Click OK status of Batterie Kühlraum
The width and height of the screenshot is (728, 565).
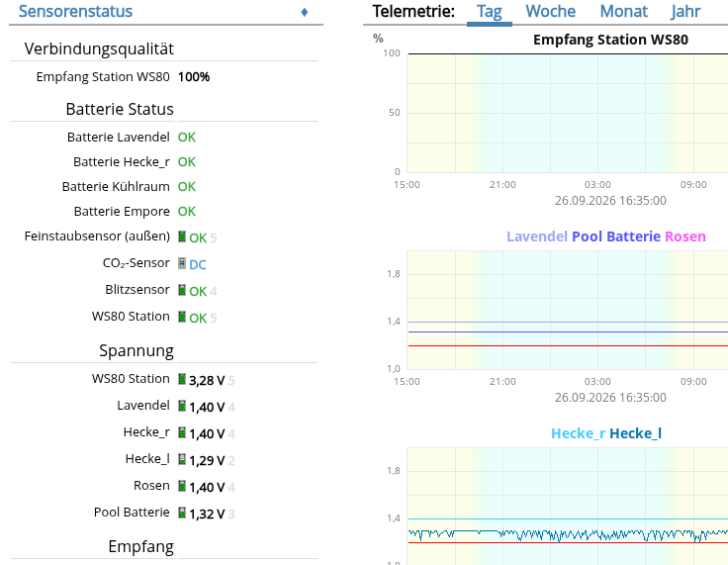coord(187,186)
